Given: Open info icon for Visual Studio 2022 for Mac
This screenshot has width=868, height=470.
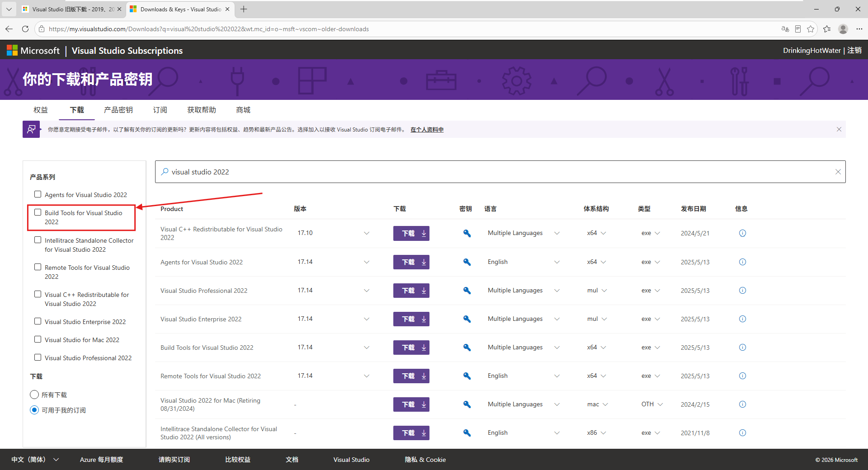Looking at the screenshot, I should coord(742,404).
